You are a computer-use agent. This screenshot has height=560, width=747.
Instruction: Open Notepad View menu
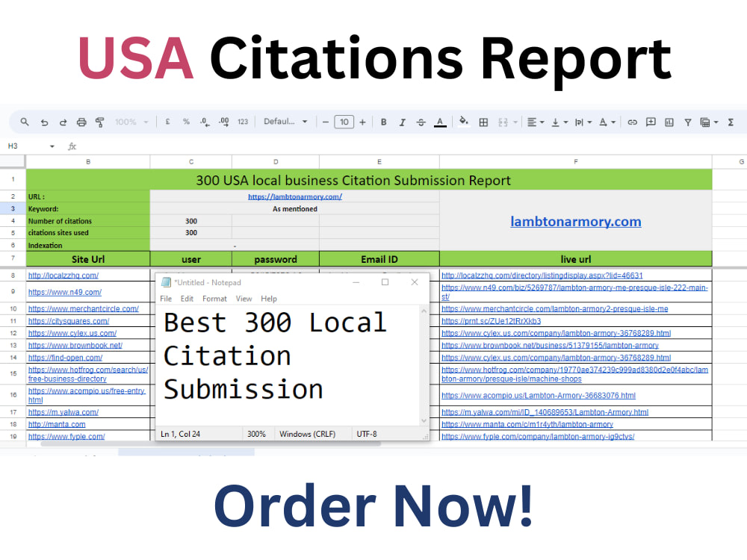[x=244, y=299]
